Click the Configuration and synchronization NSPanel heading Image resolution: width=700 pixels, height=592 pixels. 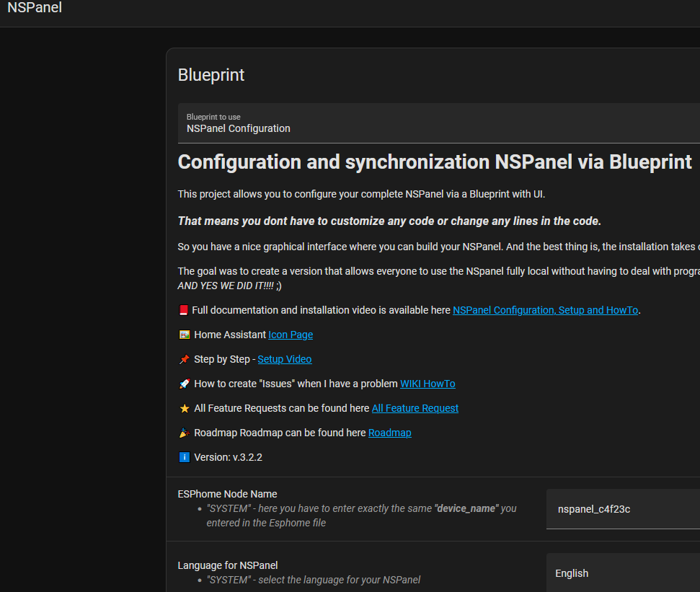435,162
